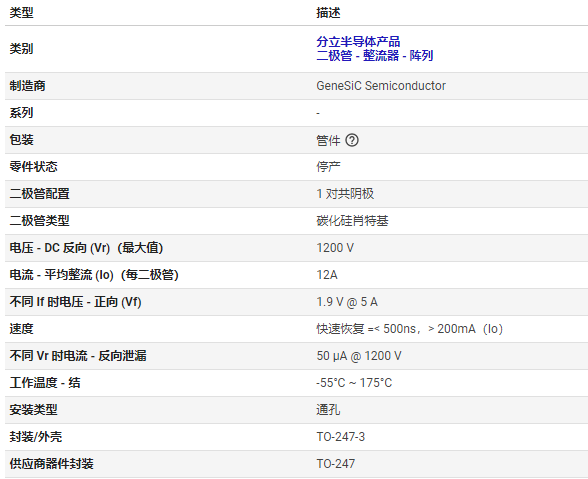Screen dimensions: 588x479
Task: Click the 通孔 mounting type value
Action: 328,410
